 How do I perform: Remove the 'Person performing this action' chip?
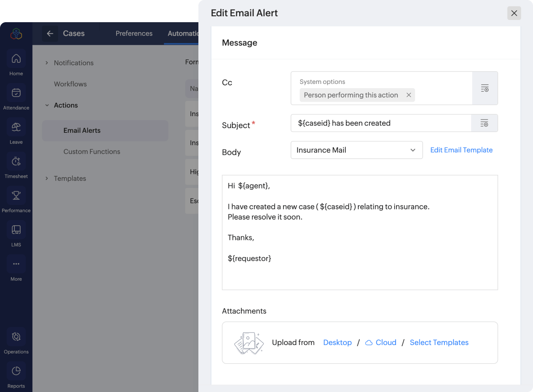point(409,95)
